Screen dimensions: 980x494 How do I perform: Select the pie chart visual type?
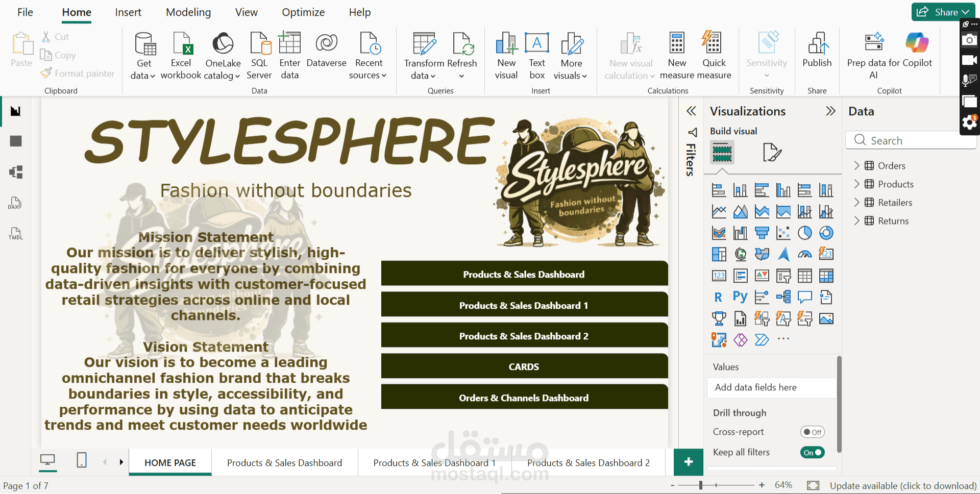tap(805, 233)
